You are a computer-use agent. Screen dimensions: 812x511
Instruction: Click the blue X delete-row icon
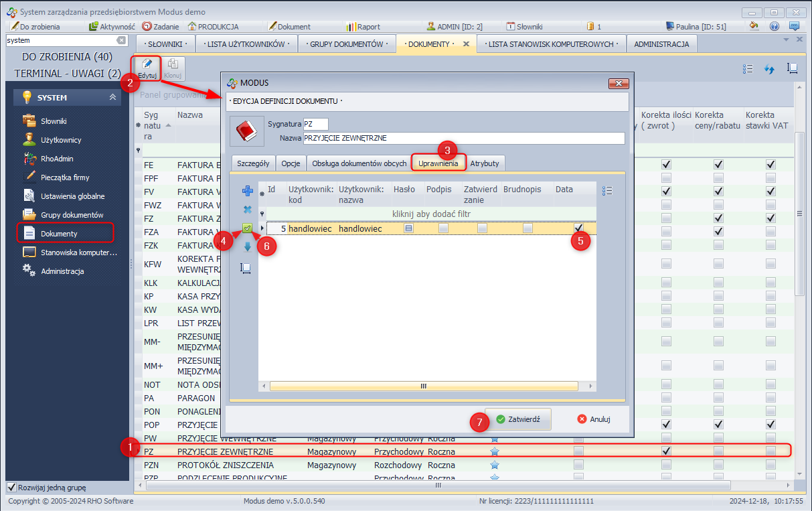tap(247, 210)
